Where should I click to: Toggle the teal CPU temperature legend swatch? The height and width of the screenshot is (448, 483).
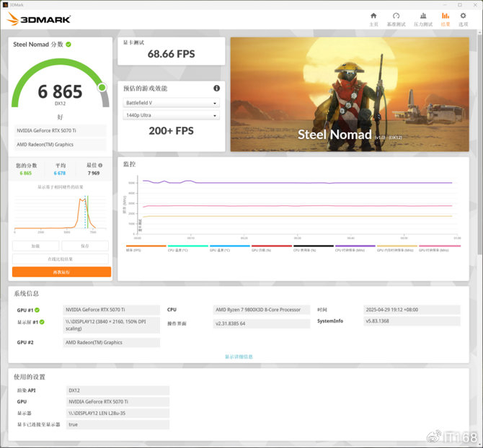(x=188, y=246)
